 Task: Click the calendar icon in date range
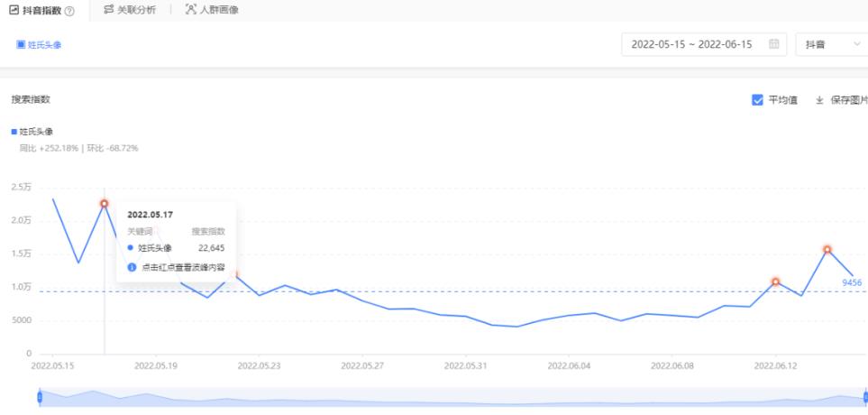[772, 45]
